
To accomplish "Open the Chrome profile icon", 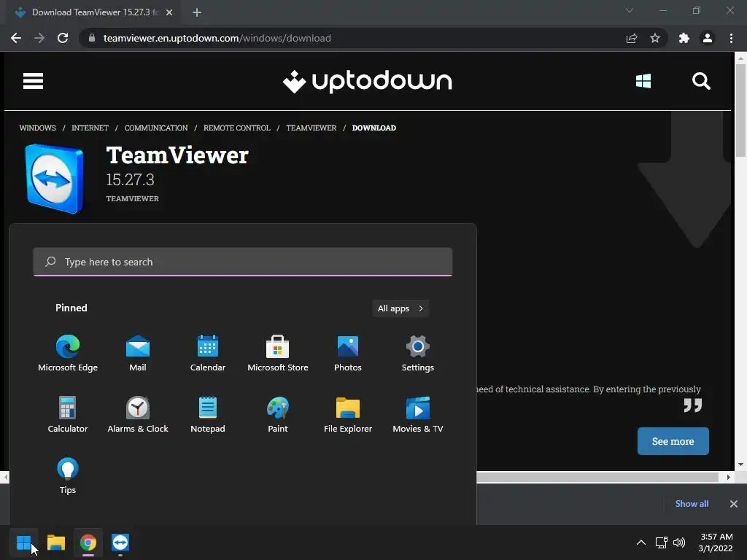I will [x=708, y=38].
